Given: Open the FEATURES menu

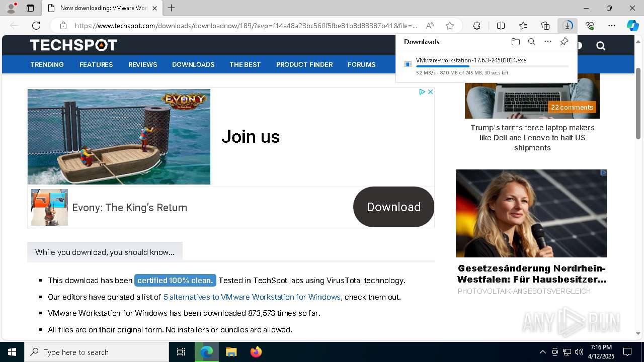Looking at the screenshot, I should [x=96, y=64].
